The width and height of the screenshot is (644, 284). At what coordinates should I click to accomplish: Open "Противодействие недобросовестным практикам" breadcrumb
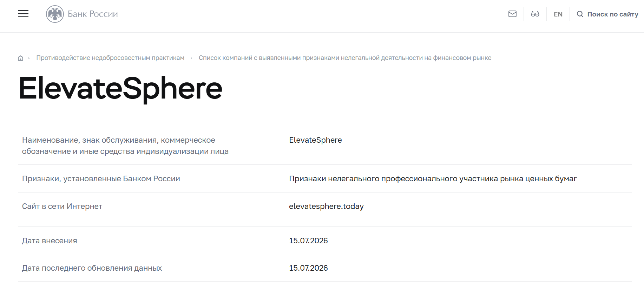click(110, 58)
